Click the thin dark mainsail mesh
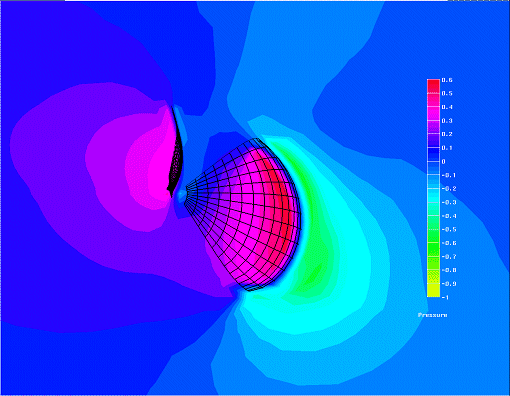 click(x=175, y=152)
